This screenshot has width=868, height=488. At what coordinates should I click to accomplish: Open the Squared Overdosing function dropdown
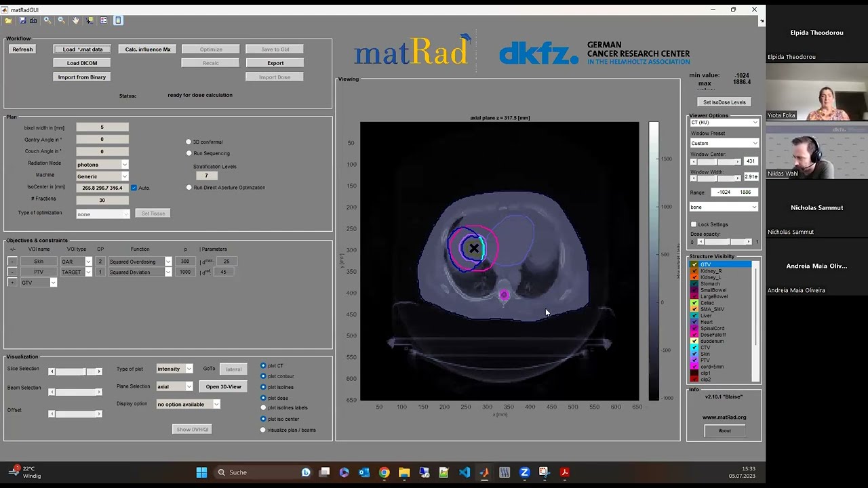(140, 262)
